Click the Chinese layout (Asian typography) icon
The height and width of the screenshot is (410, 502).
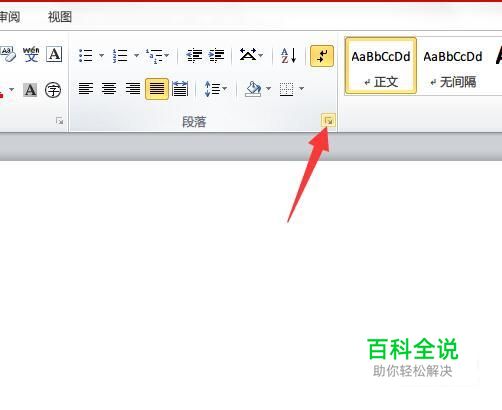pyautogui.click(x=248, y=55)
